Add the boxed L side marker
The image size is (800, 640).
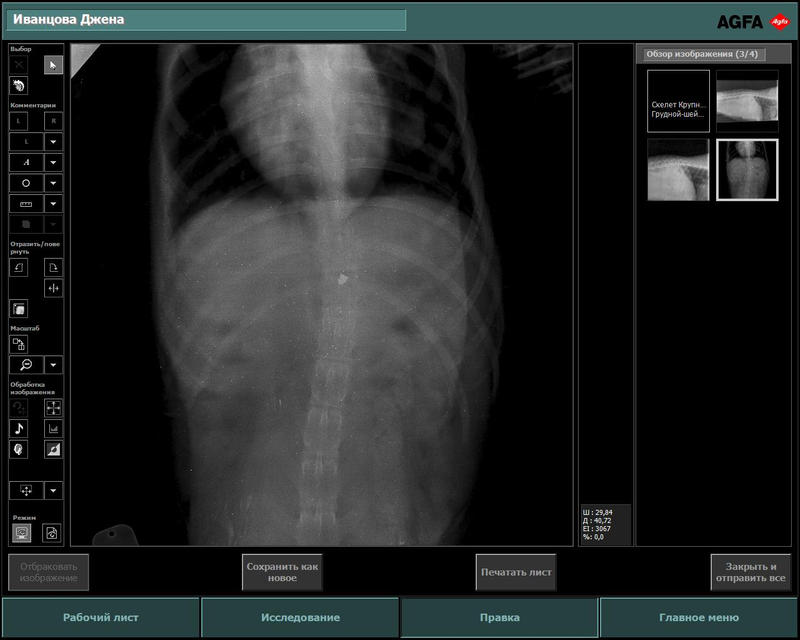tap(19, 121)
